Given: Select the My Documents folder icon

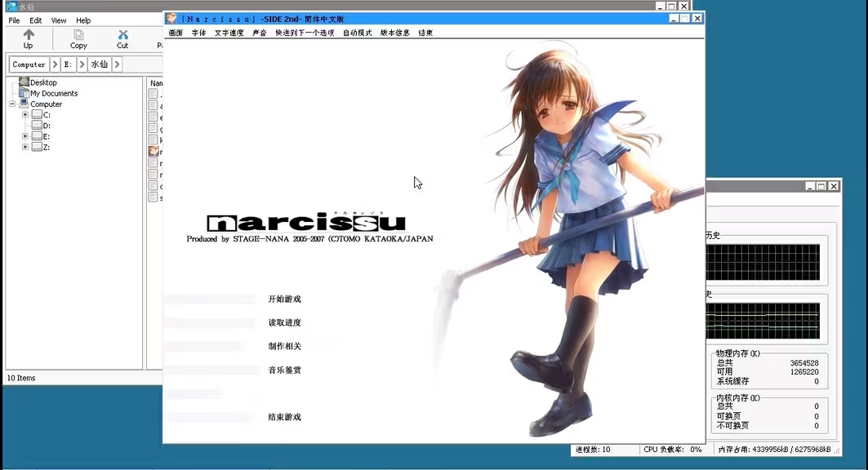Looking at the screenshot, I should [x=24, y=93].
